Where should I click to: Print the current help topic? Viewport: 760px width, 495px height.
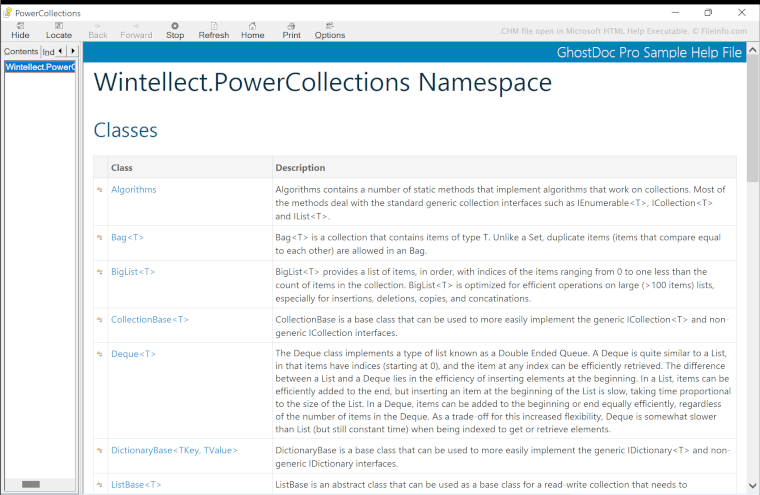[x=291, y=31]
